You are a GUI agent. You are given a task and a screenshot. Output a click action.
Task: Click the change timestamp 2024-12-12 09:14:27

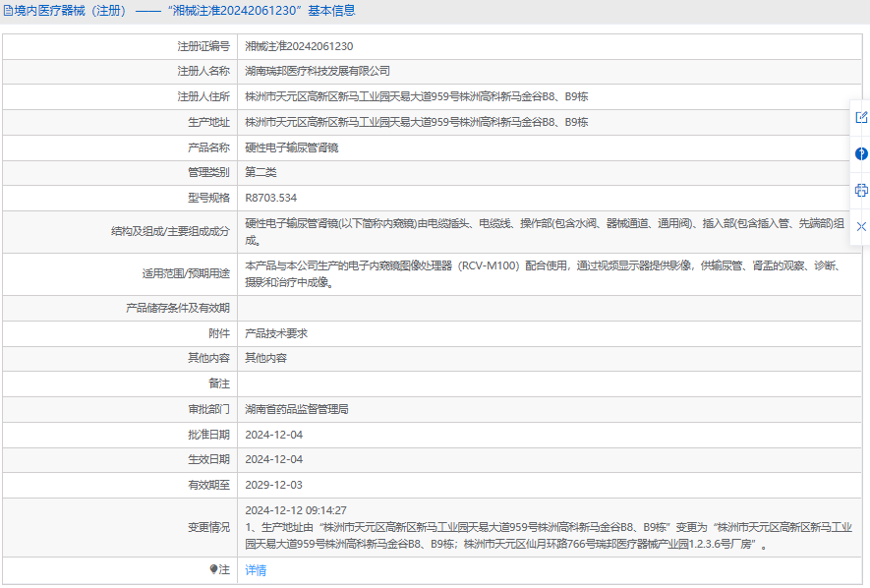coord(296,510)
